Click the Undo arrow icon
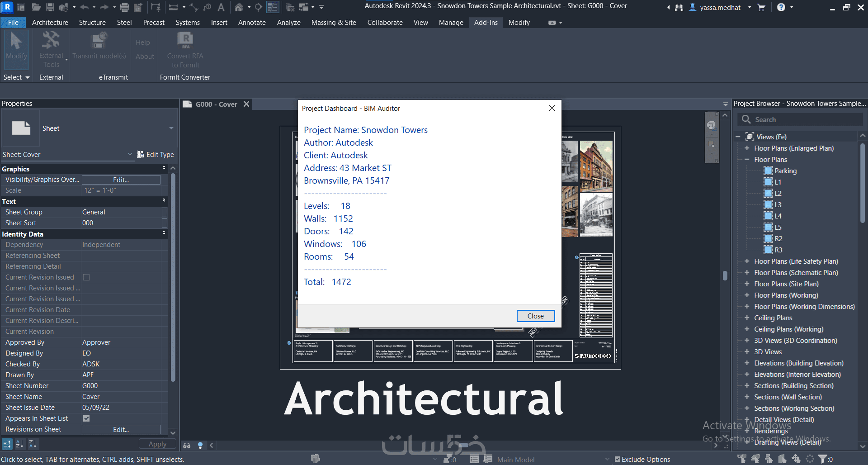 click(84, 7)
